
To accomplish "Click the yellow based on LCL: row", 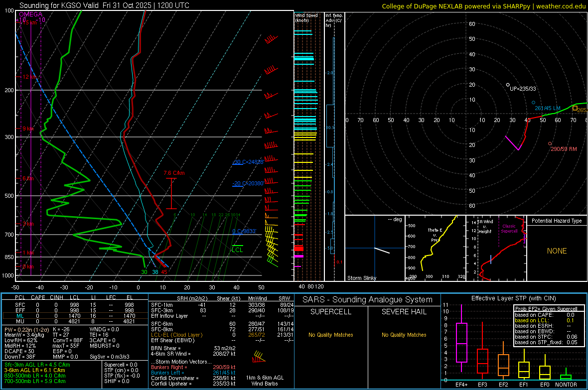I will pyautogui.click(x=545, y=320).
